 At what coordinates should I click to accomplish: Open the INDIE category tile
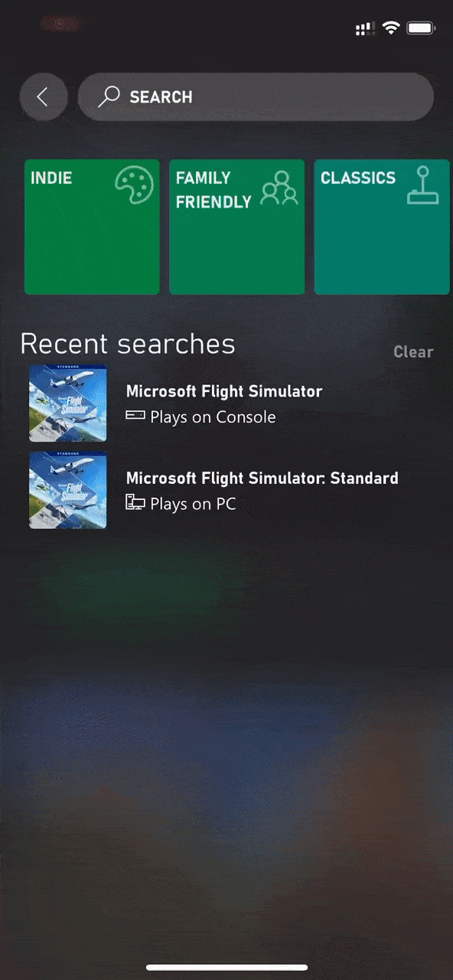[x=92, y=227]
